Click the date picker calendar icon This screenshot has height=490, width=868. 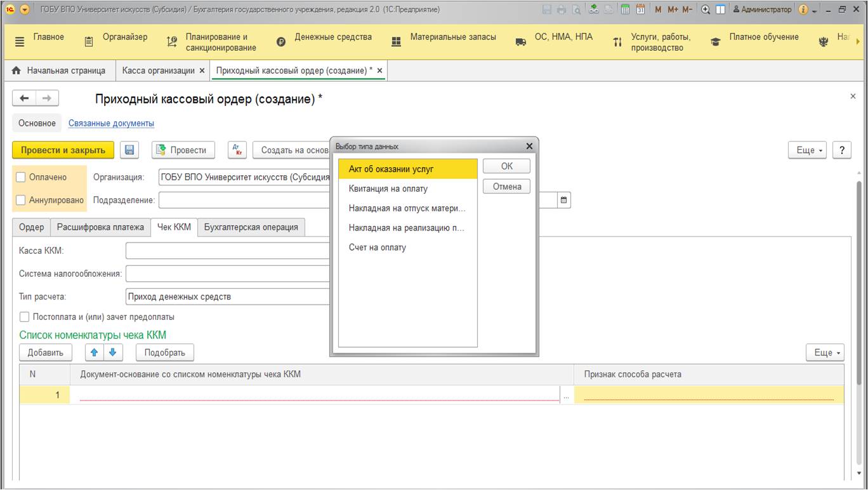[x=563, y=200]
